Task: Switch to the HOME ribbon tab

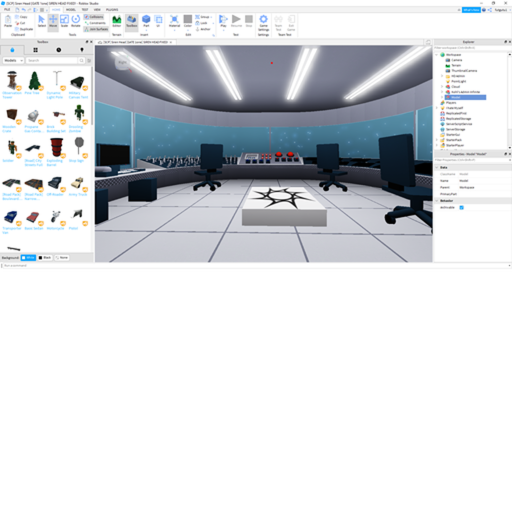Action: [x=56, y=10]
